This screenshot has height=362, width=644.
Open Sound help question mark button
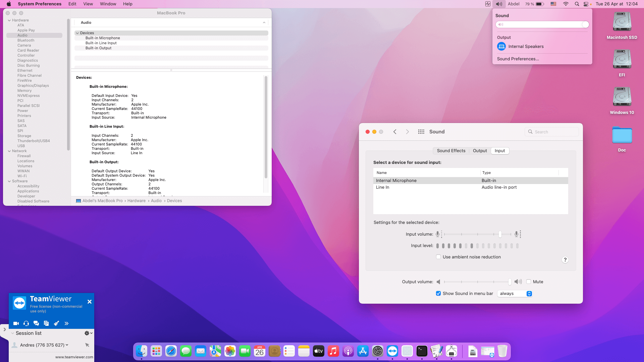click(x=565, y=260)
